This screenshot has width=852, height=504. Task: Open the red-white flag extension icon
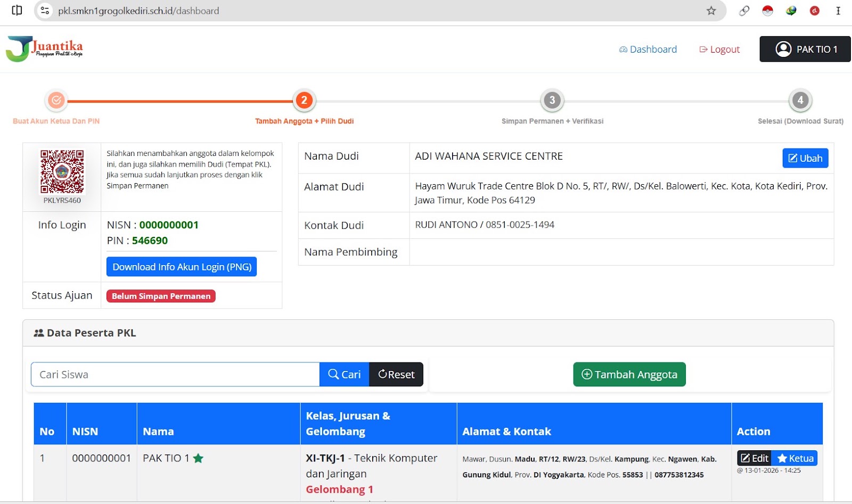(x=767, y=11)
